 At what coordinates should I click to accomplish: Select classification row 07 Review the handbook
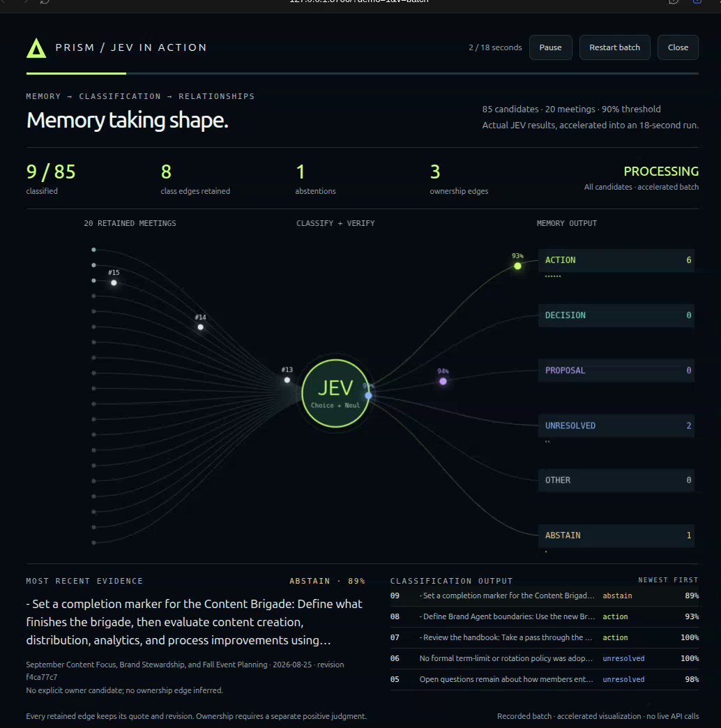(544, 637)
